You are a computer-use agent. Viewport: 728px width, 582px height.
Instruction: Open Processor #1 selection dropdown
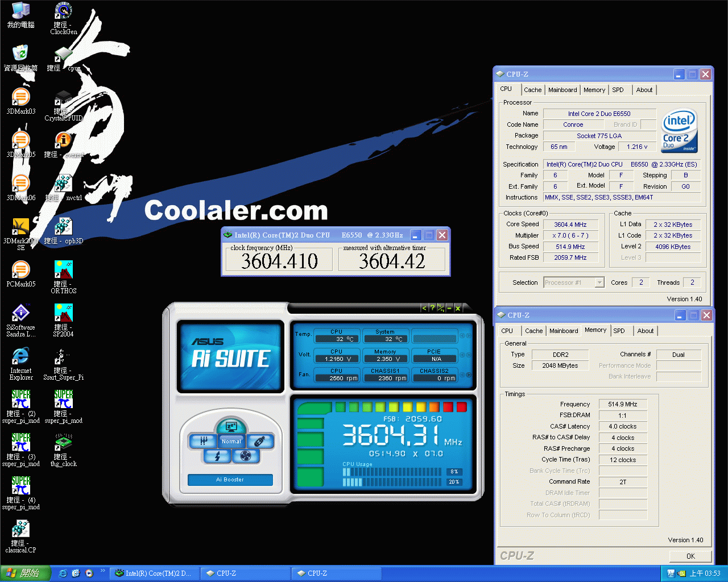click(599, 282)
